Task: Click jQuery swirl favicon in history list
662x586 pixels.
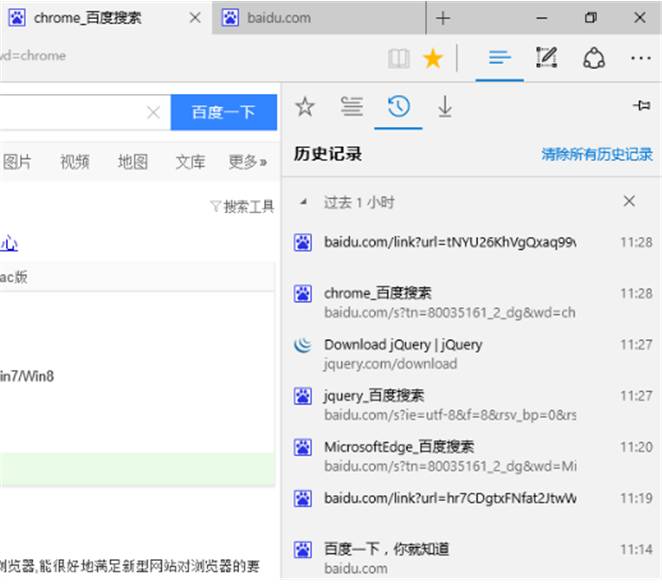Action: [x=303, y=345]
